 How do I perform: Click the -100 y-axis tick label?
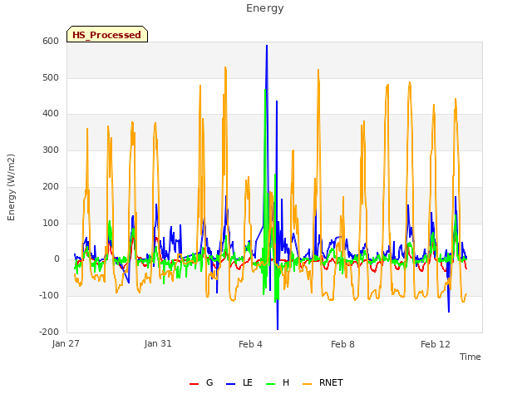pyautogui.click(x=49, y=296)
